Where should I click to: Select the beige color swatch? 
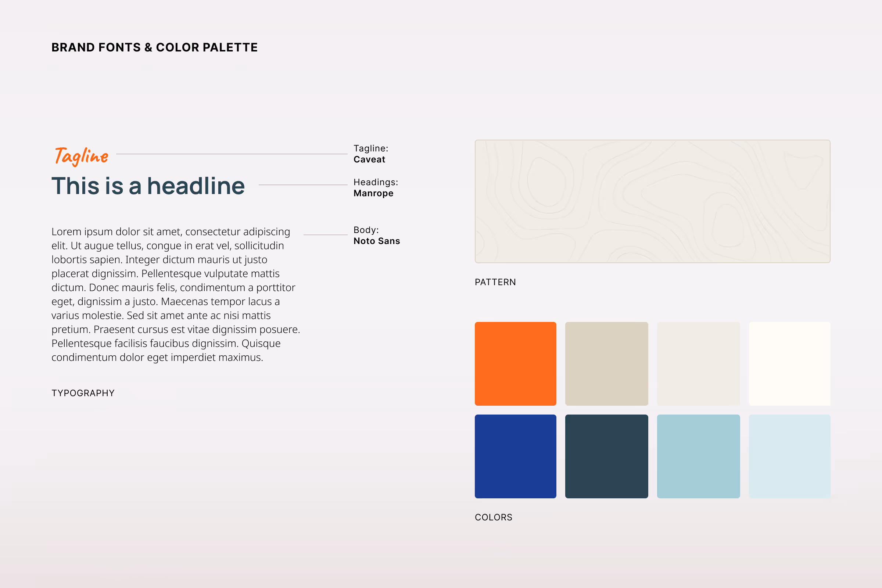[x=606, y=363]
